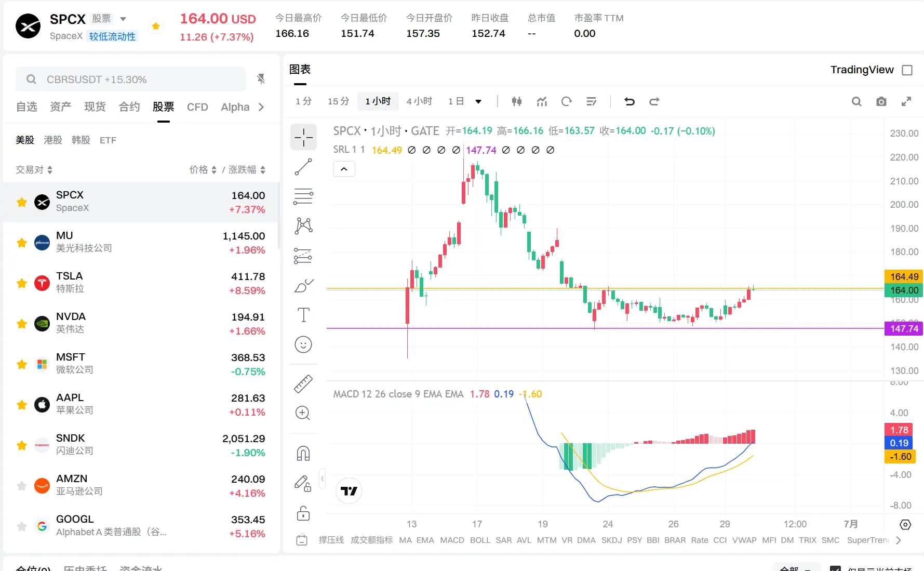Collapse the drawing toolbar side handle

click(x=323, y=479)
